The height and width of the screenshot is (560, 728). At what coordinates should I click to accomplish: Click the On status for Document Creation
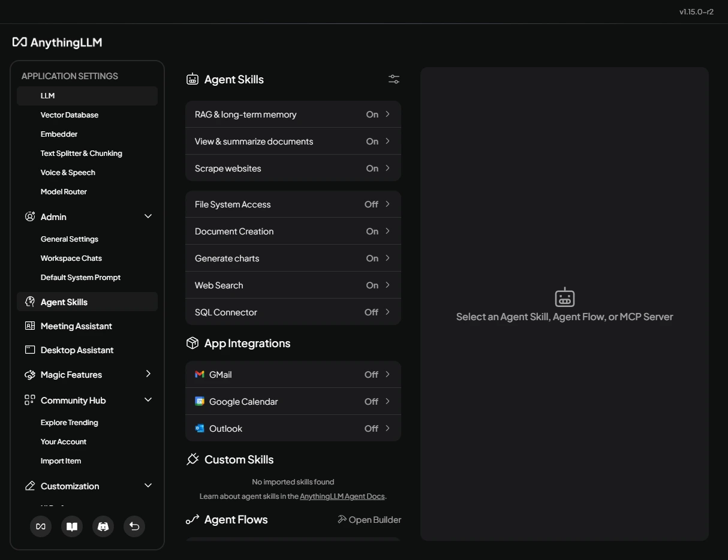pyautogui.click(x=372, y=231)
